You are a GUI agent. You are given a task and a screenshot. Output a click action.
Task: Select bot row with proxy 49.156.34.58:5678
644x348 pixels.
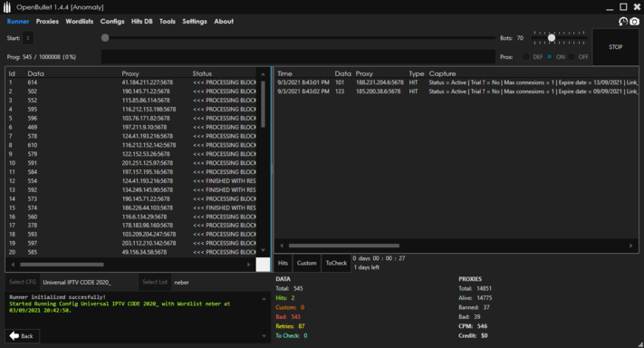click(x=131, y=252)
